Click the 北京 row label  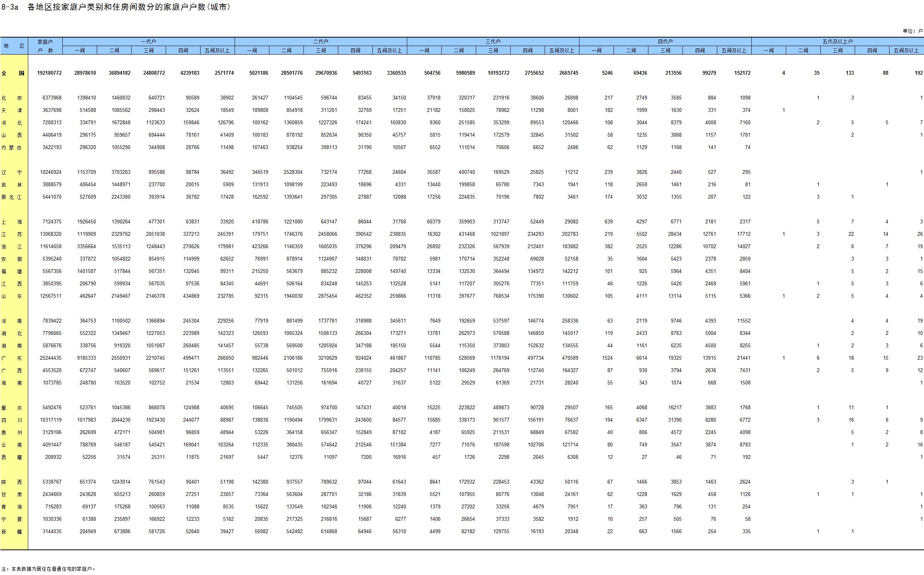tap(12, 98)
